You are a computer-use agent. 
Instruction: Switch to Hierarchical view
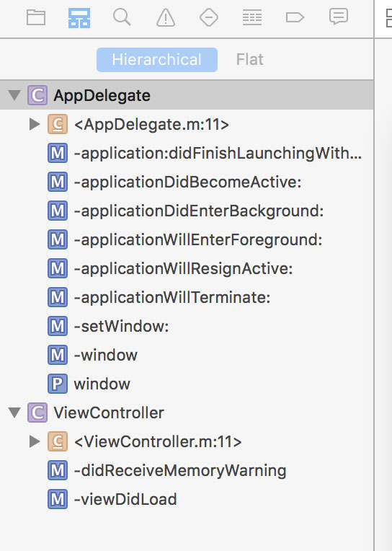point(157,60)
